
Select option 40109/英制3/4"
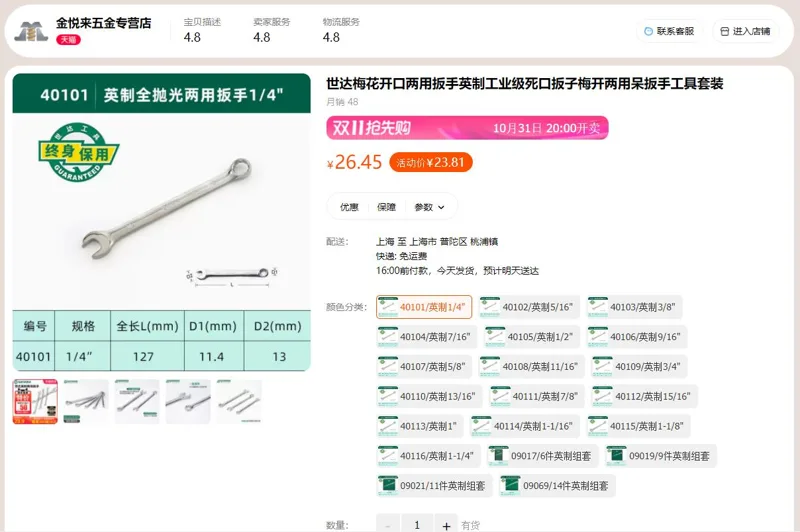[x=639, y=366]
